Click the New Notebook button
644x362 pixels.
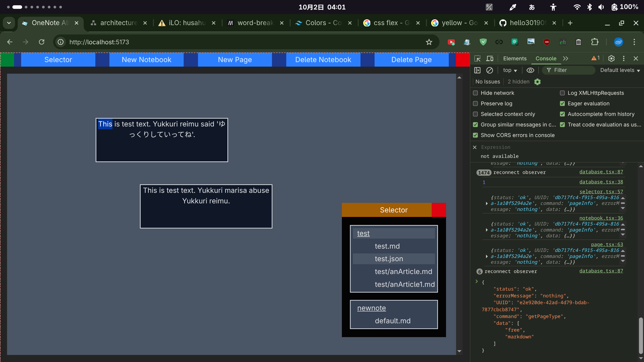click(x=146, y=60)
